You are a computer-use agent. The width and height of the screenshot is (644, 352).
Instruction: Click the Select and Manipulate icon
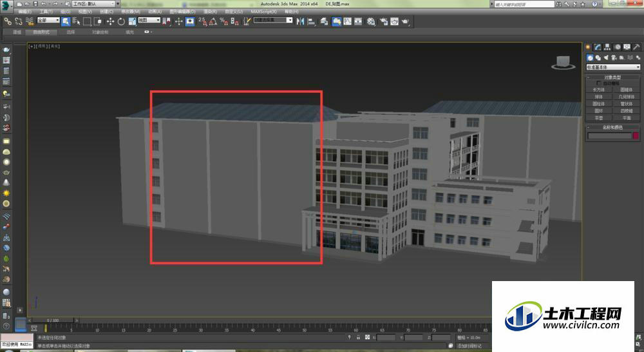(178, 21)
